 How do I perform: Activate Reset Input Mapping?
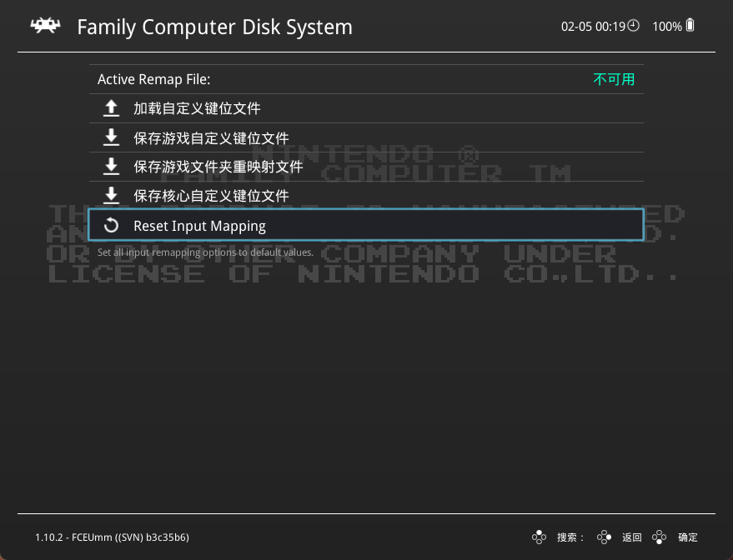point(367,225)
